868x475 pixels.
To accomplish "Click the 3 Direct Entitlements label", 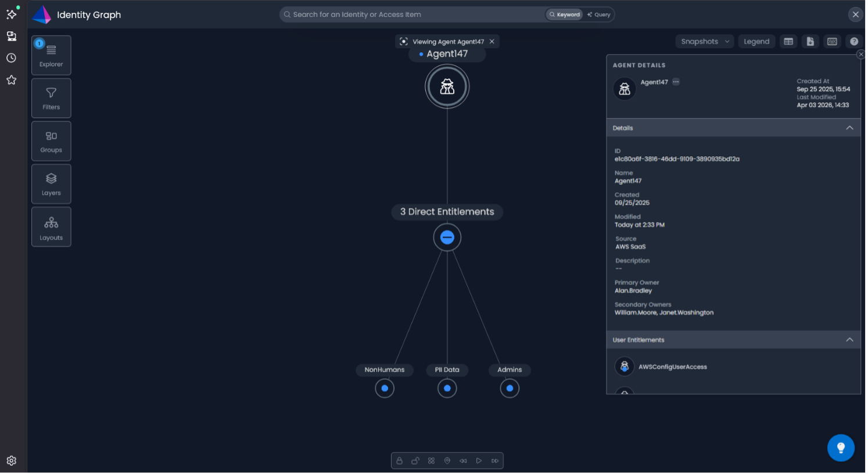I will [447, 212].
